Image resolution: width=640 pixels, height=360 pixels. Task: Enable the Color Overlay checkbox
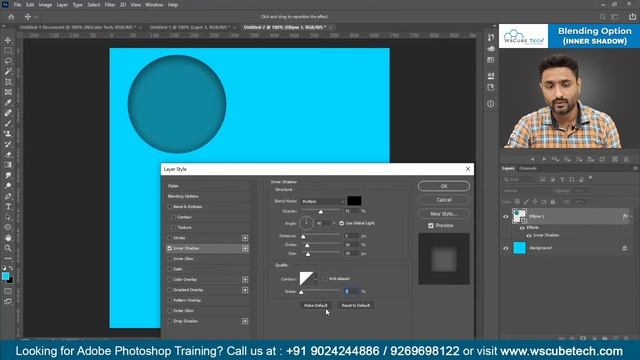pos(169,280)
